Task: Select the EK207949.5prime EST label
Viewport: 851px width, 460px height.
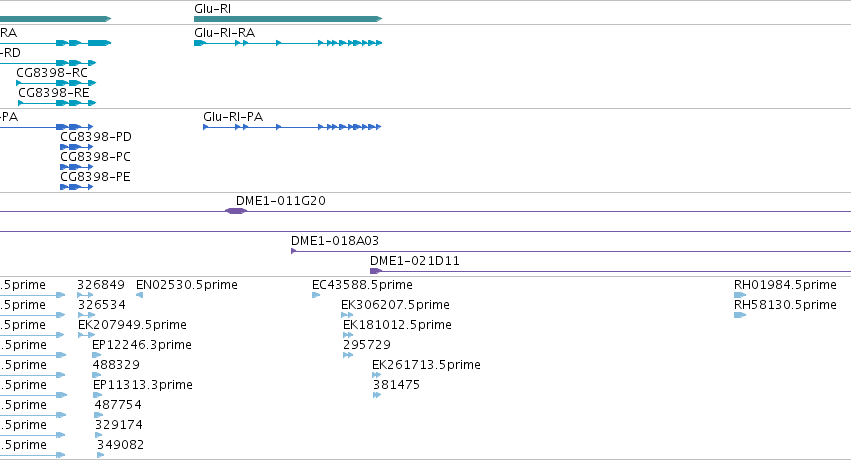Action: click(x=132, y=325)
